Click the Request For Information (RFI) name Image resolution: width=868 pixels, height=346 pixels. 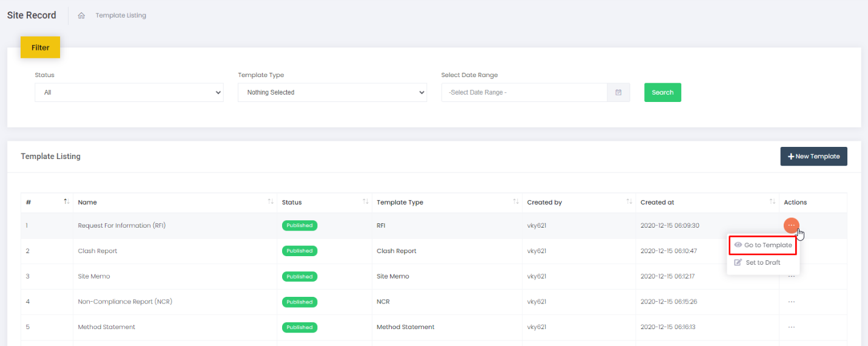tap(122, 226)
